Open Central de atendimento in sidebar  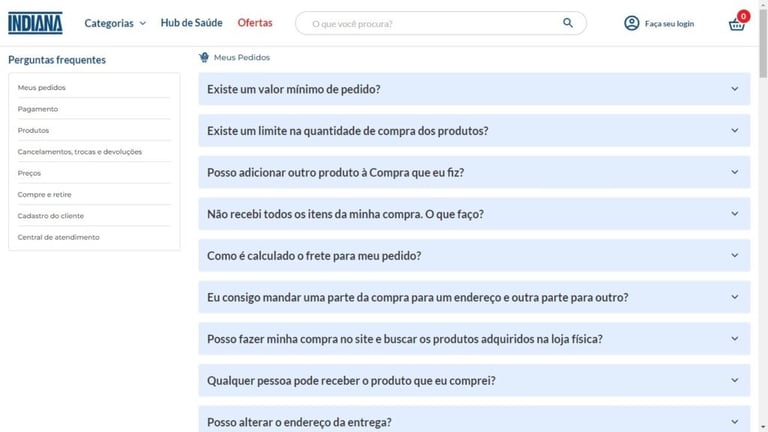pyautogui.click(x=58, y=237)
